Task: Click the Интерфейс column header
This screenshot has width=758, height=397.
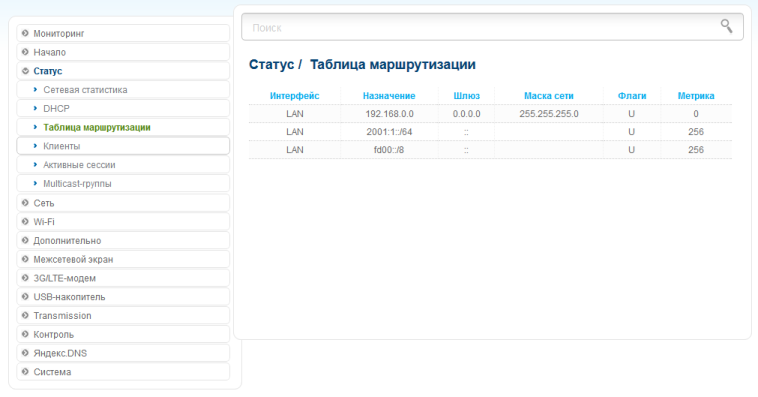Action: click(x=294, y=96)
